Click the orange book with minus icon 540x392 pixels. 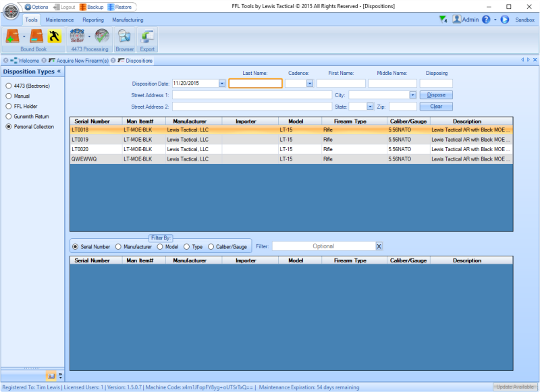tap(36, 36)
